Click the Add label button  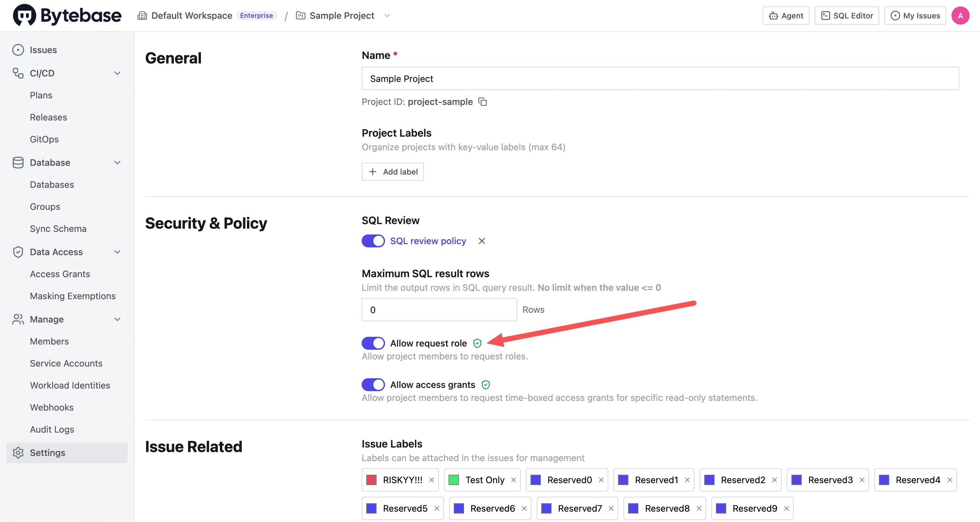point(392,172)
